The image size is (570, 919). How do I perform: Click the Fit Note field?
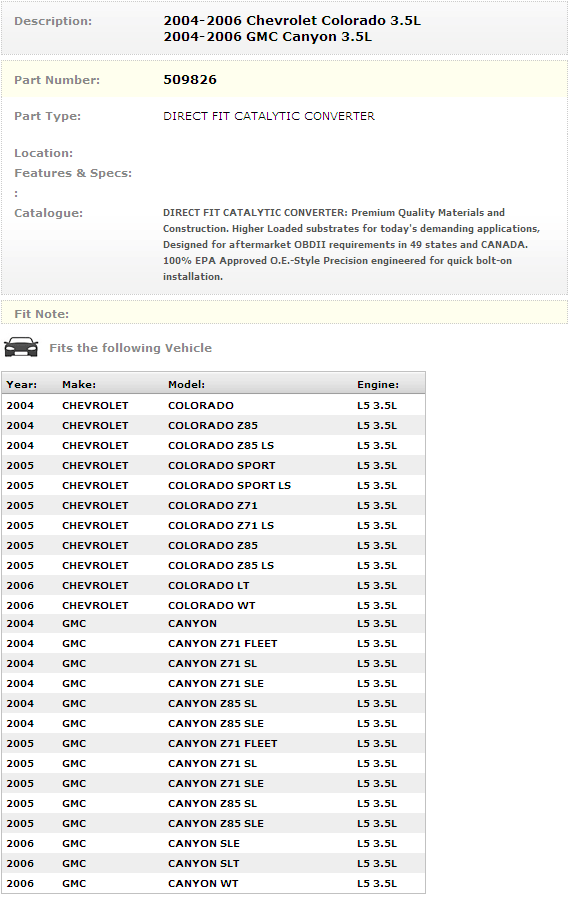[285, 313]
